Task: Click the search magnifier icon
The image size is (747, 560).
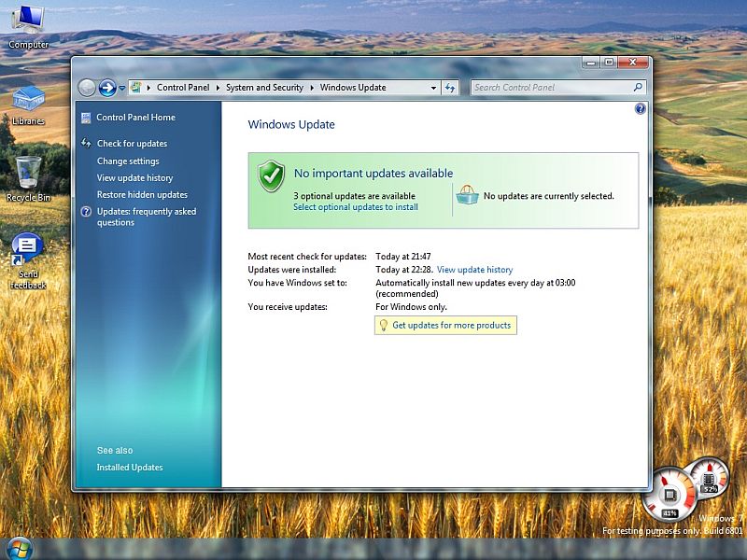Action: [638, 87]
